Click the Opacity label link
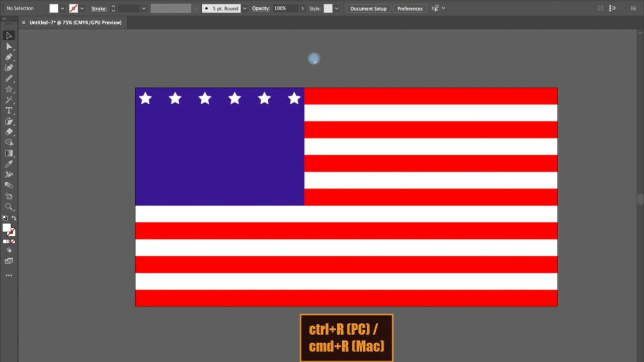 pos(261,9)
